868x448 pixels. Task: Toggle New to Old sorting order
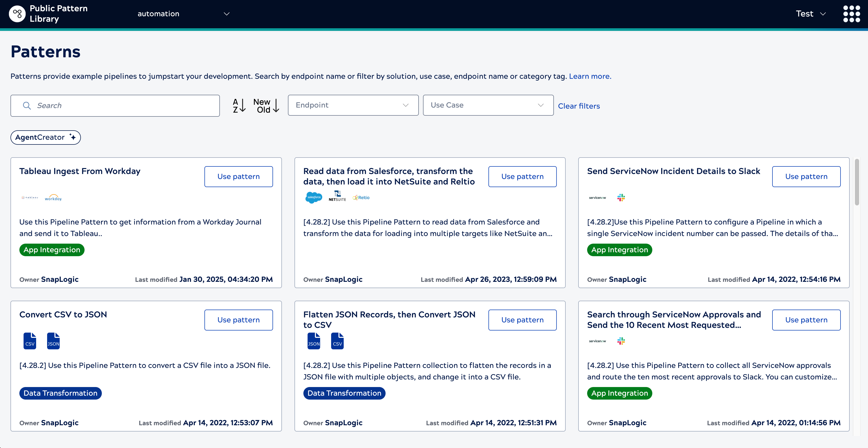click(x=266, y=105)
